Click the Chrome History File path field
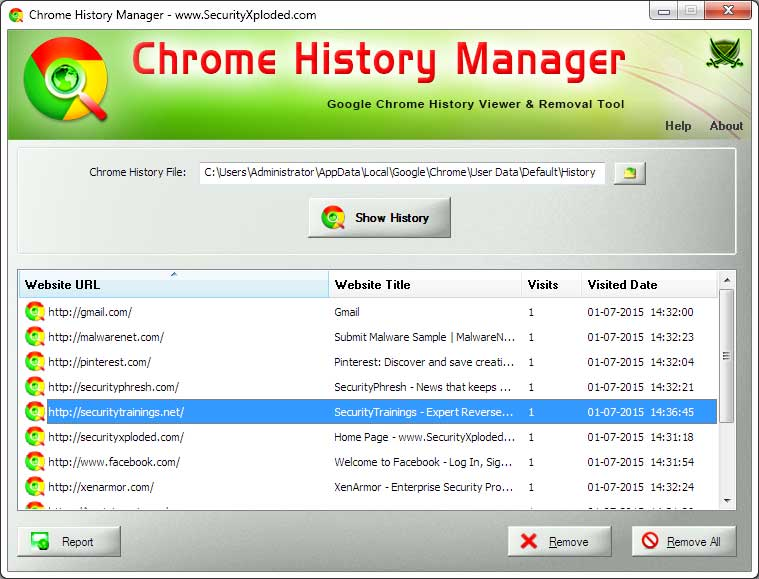 [400, 172]
